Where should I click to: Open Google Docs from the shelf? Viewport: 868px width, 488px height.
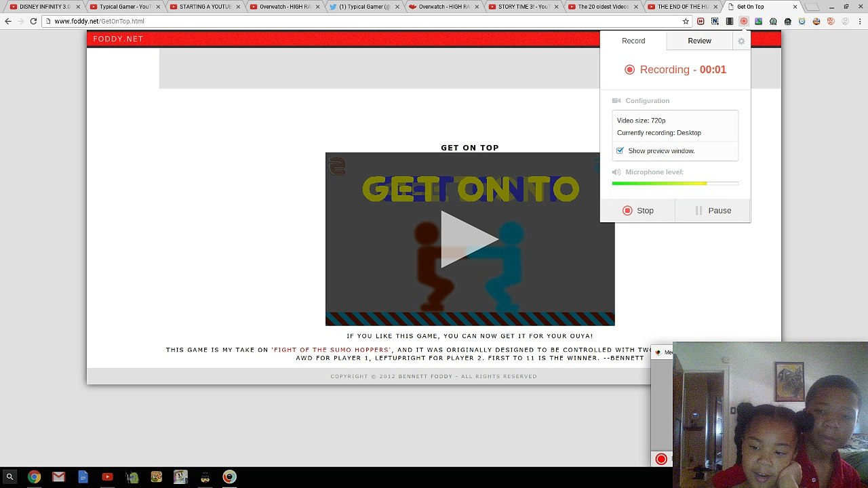[x=83, y=477]
